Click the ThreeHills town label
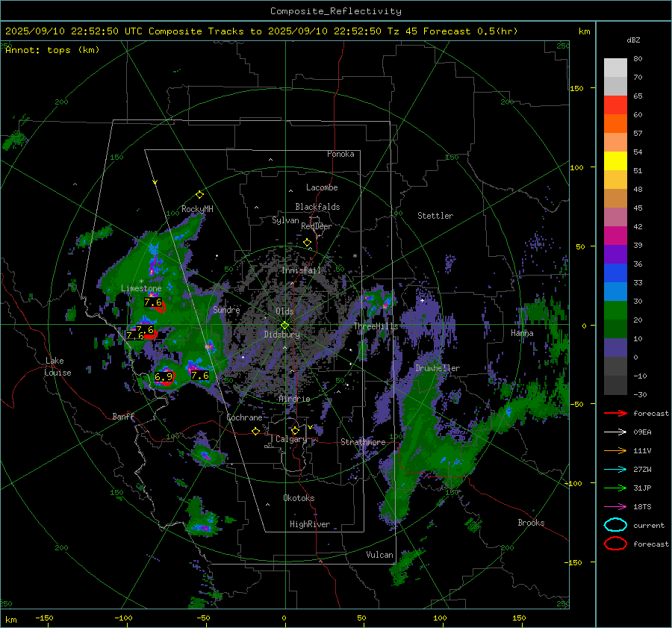 tap(376, 326)
